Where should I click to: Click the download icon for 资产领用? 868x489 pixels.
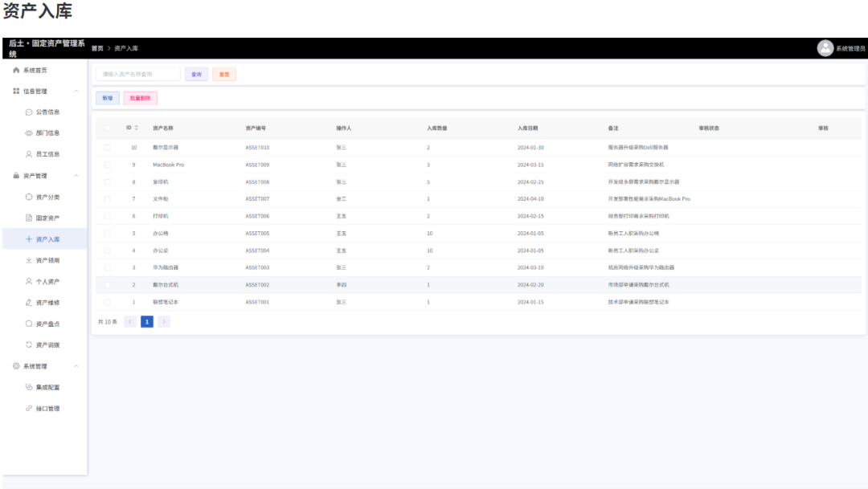click(x=29, y=260)
